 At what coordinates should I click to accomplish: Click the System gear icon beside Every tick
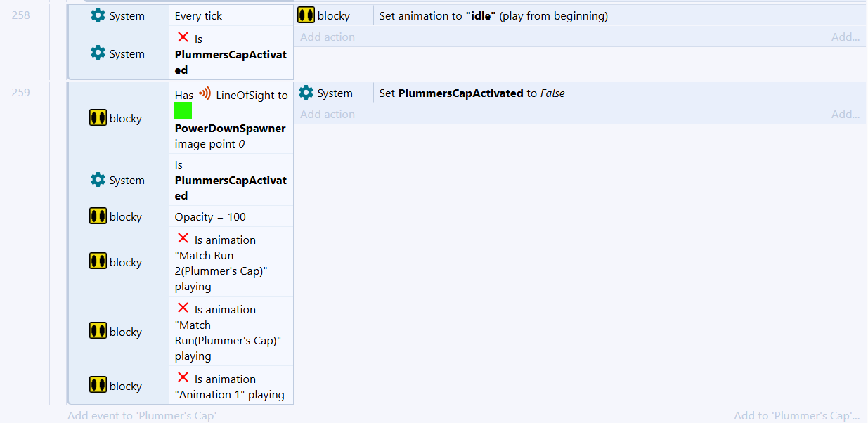98,15
